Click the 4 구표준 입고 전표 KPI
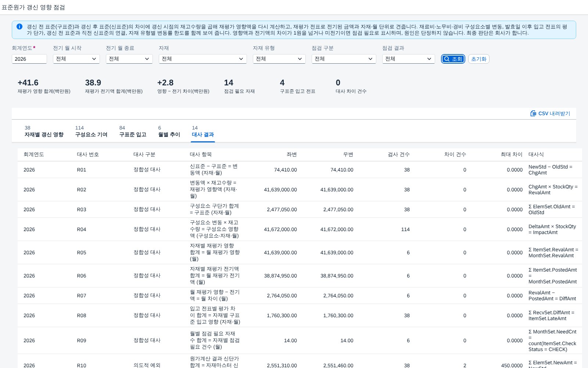Image resolution: width=588 pixels, height=368 pixels. click(297, 86)
